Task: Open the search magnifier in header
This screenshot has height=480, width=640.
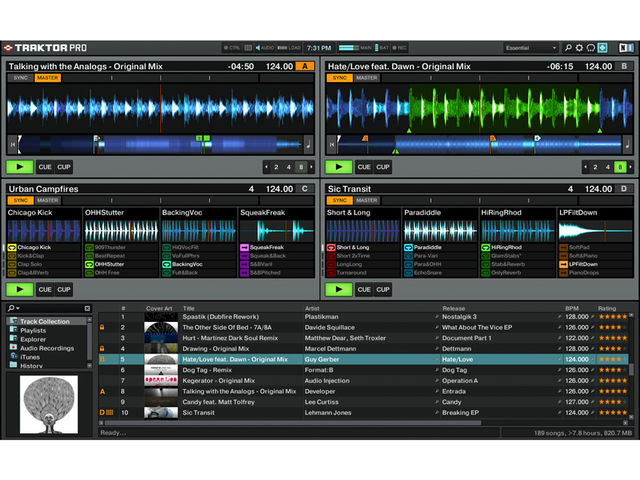Action: click(x=568, y=48)
